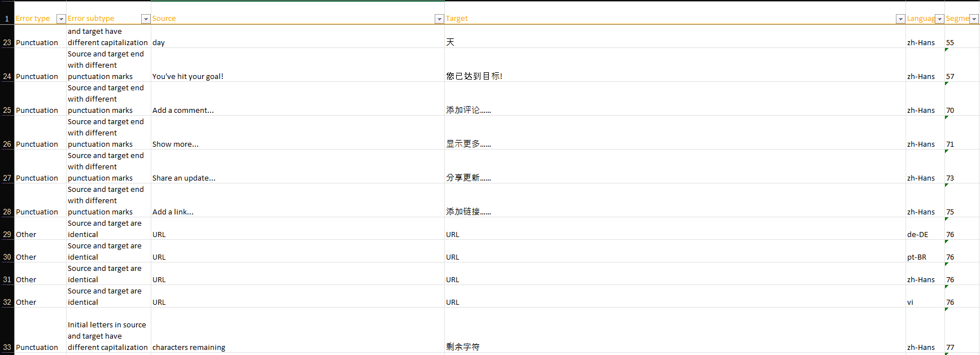
Task: Select the header row number 1
Action: pyautogui.click(x=7, y=19)
